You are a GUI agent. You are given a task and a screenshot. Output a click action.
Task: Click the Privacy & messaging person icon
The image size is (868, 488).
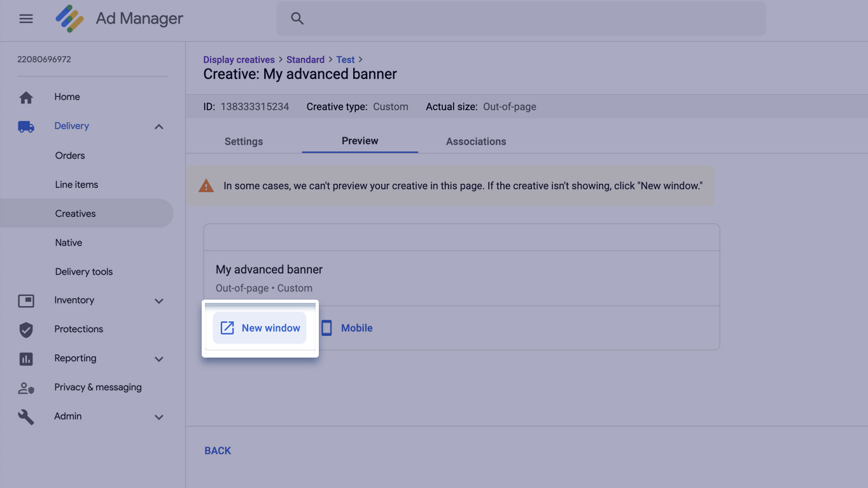coord(26,387)
